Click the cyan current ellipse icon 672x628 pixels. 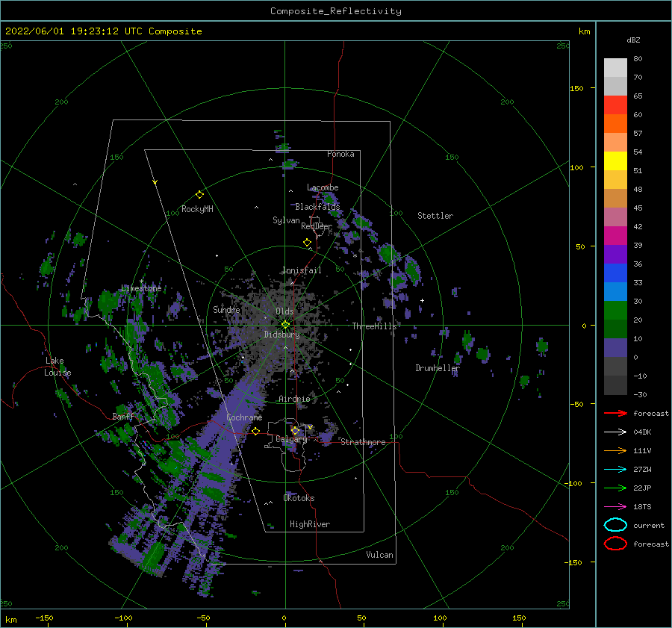[615, 525]
